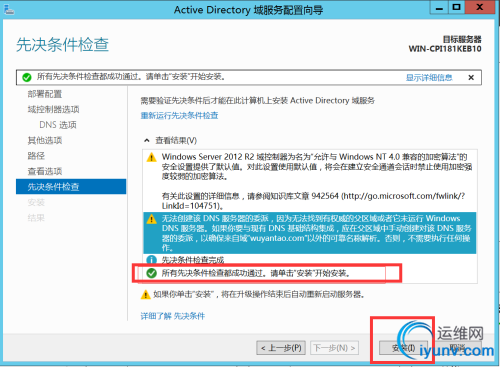
Task: Select 部署配置 in the left navigation
Action: tap(45, 94)
